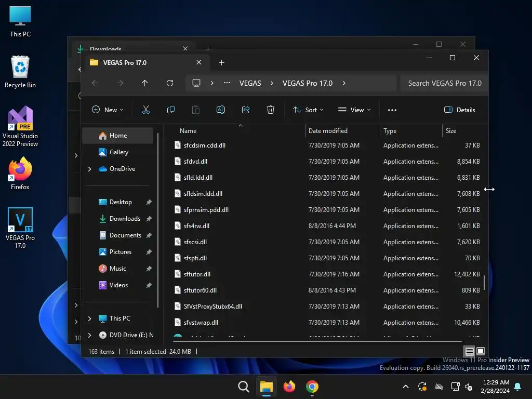Click the Copy icon in toolbar
This screenshot has width=532, height=399.
(170, 110)
